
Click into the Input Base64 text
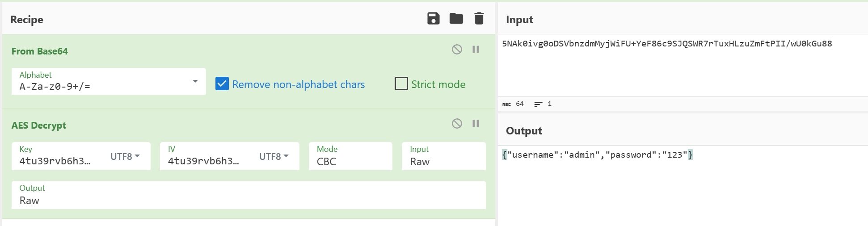click(x=666, y=44)
